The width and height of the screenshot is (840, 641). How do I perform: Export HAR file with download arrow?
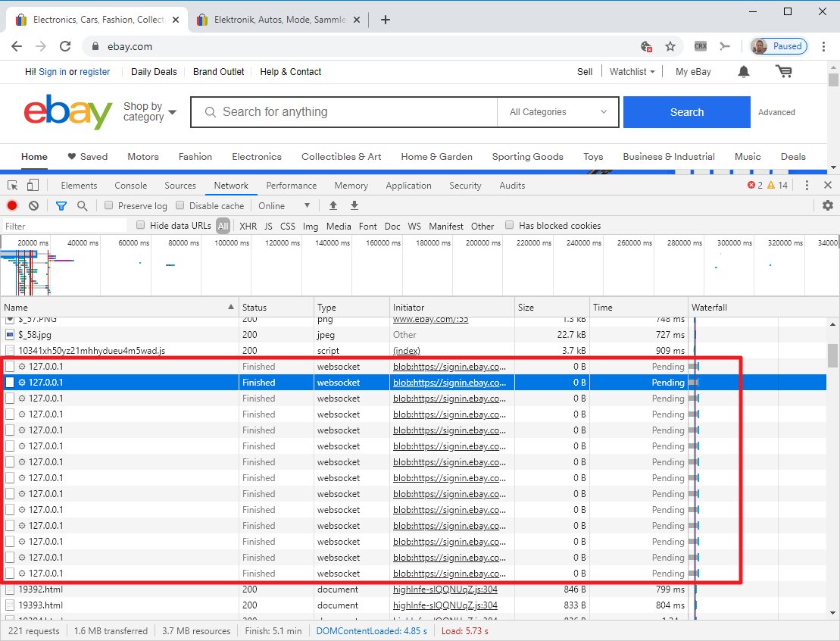(x=354, y=206)
